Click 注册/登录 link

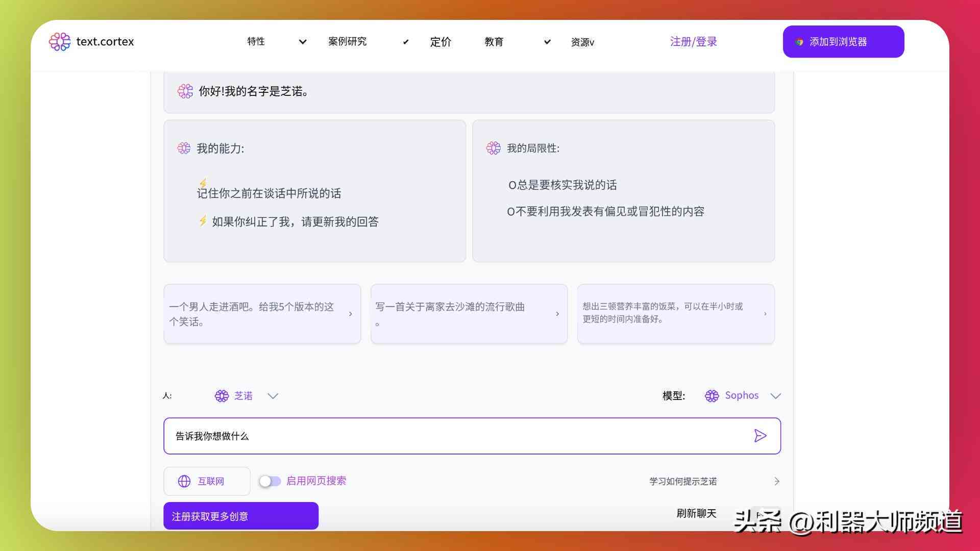click(x=694, y=42)
